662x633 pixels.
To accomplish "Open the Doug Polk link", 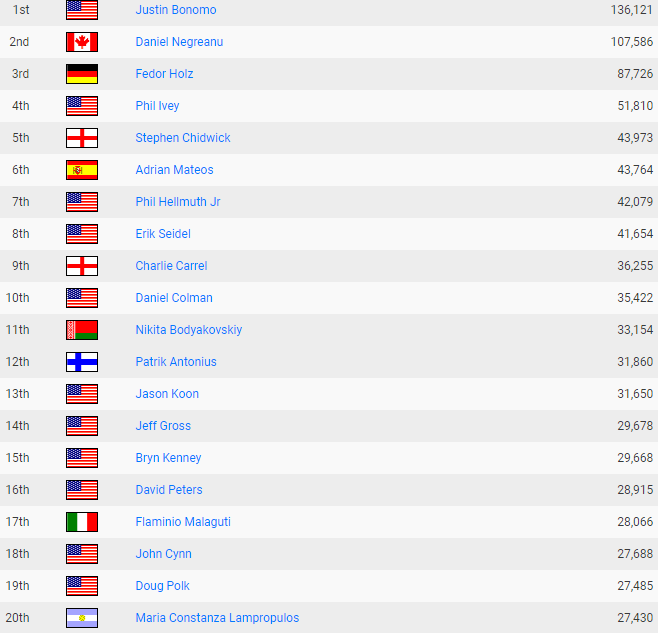I will (162, 586).
